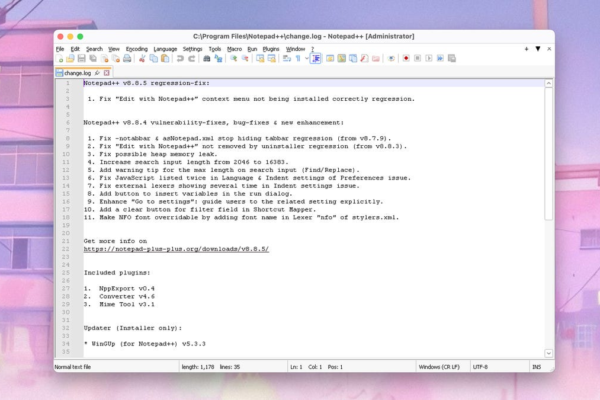
Task: Toggle synchronized vertical scrolling icon
Action: (x=260, y=59)
